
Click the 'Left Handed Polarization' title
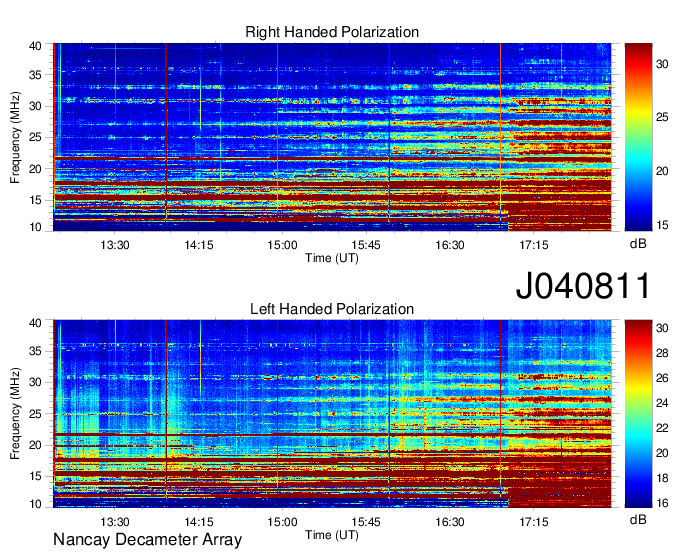pos(332,309)
